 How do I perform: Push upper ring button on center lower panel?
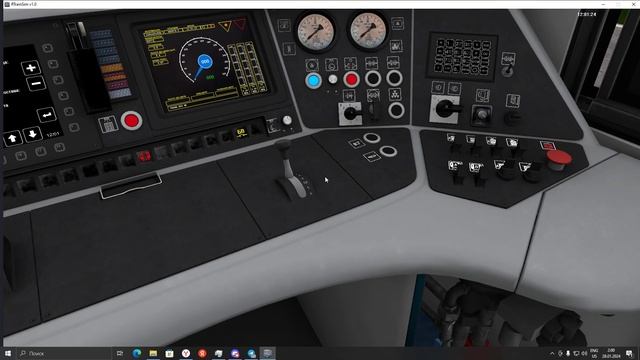(x=372, y=138)
